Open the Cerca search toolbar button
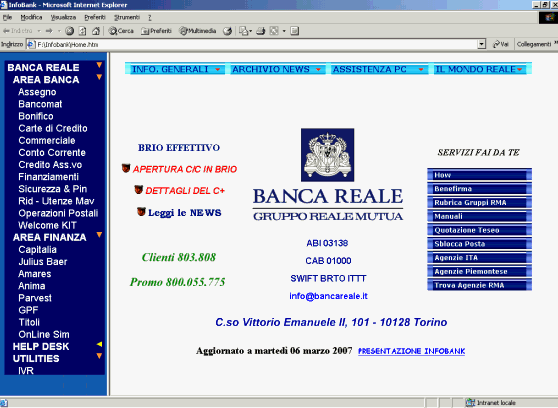The height and width of the screenshot is (408, 558). click(x=121, y=31)
